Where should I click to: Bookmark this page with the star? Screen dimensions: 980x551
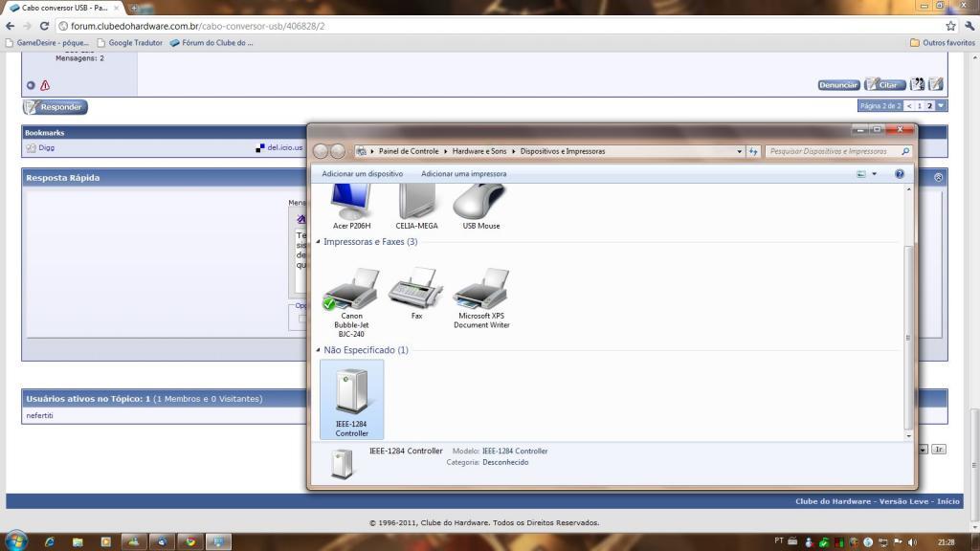coord(950,26)
